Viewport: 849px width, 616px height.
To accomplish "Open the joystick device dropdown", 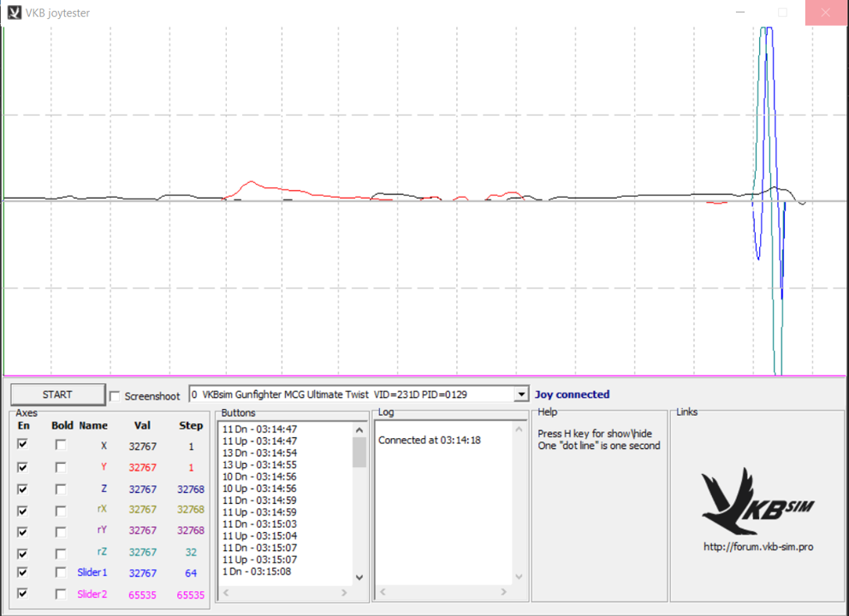I will point(520,394).
